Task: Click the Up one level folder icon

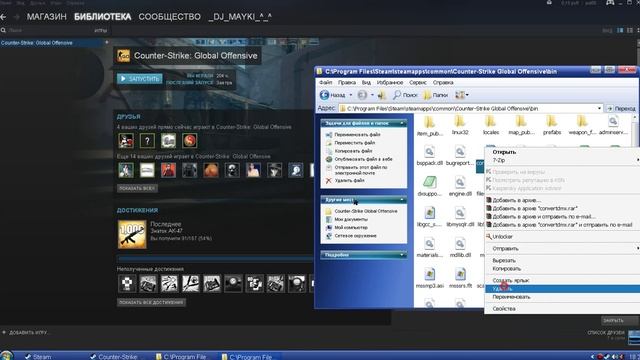Action: tap(382, 95)
